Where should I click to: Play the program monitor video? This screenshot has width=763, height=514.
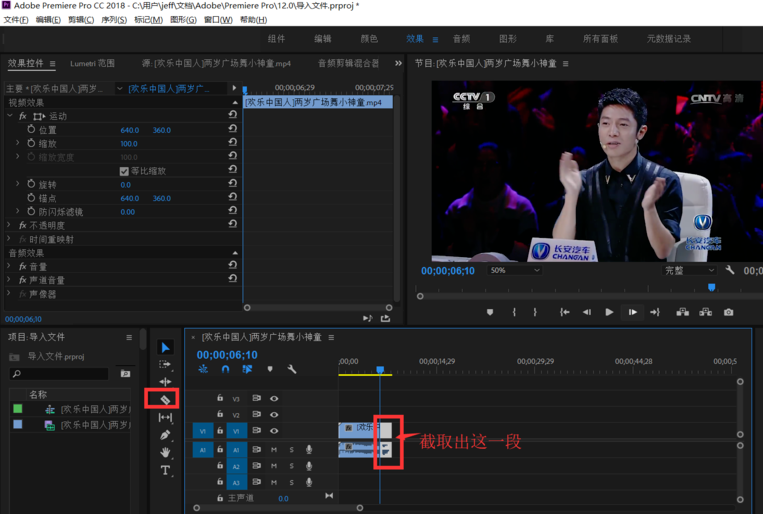609,312
